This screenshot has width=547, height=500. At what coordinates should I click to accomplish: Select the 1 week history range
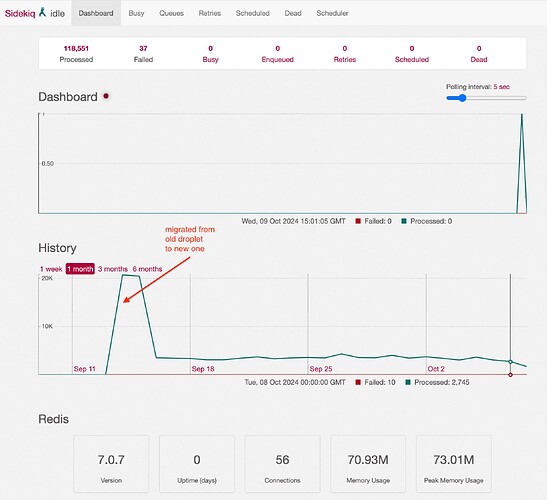coord(51,269)
